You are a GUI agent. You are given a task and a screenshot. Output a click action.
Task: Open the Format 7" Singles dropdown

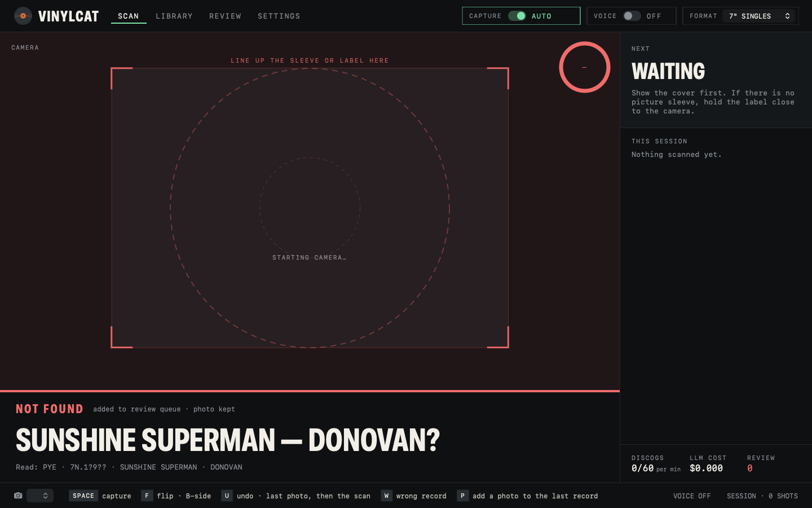759,16
